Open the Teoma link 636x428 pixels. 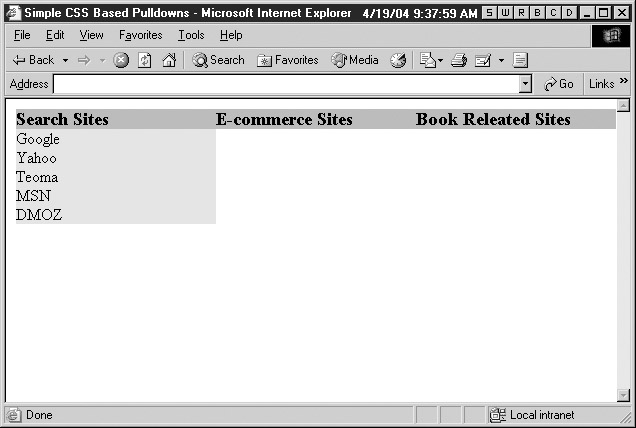coord(37,177)
